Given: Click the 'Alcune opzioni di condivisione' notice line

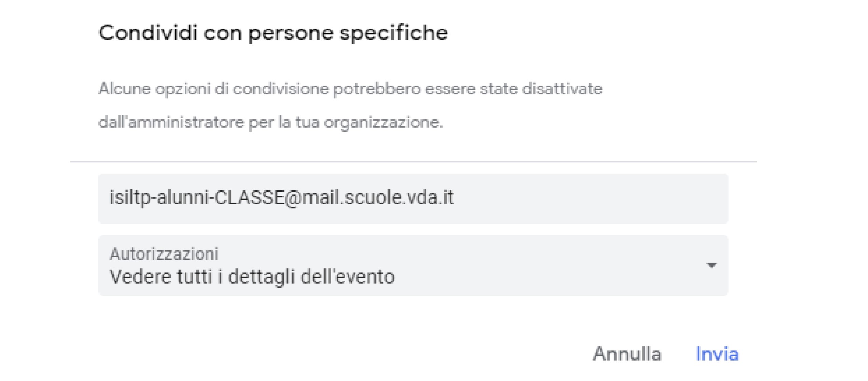Looking at the screenshot, I should [x=350, y=89].
